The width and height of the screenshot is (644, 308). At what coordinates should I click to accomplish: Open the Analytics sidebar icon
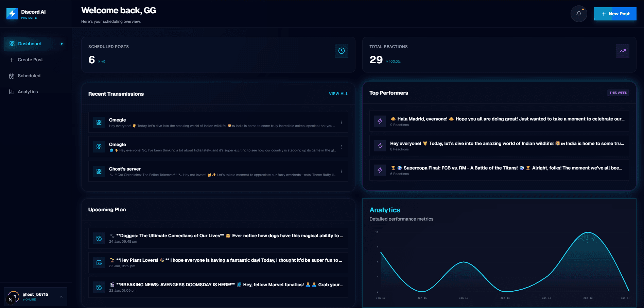(x=11, y=92)
